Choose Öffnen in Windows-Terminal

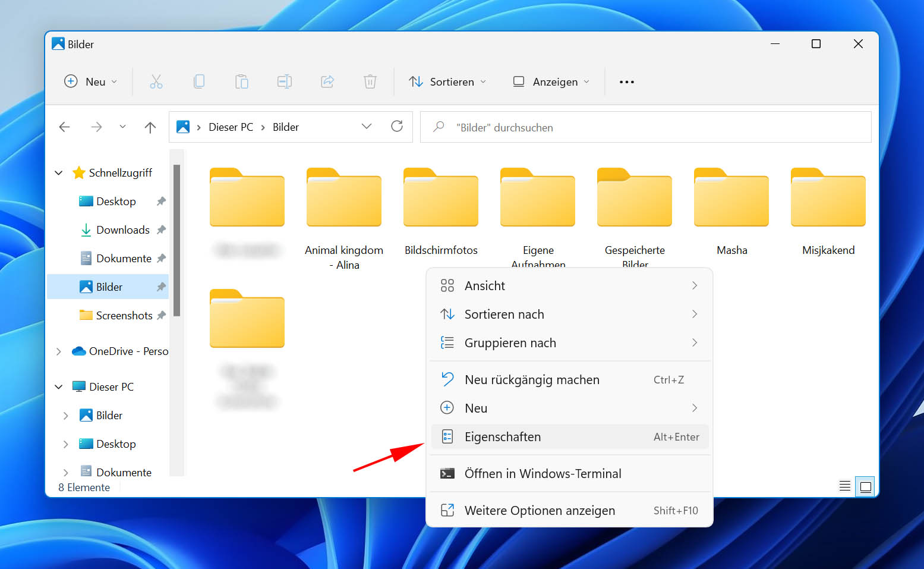coord(569,474)
